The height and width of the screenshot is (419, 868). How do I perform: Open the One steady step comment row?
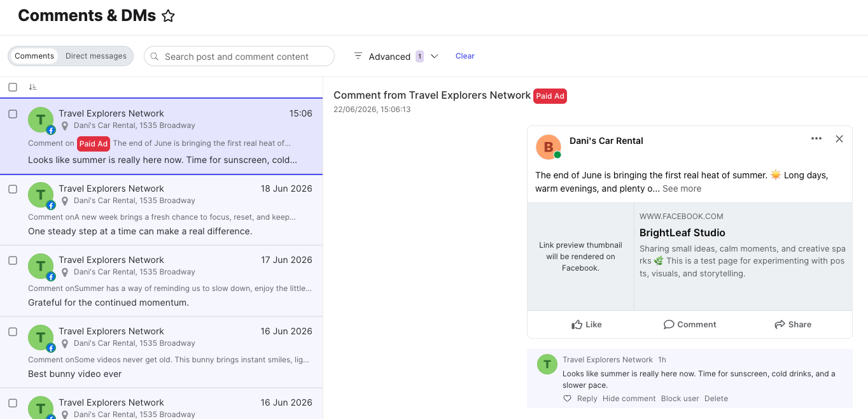click(161, 210)
